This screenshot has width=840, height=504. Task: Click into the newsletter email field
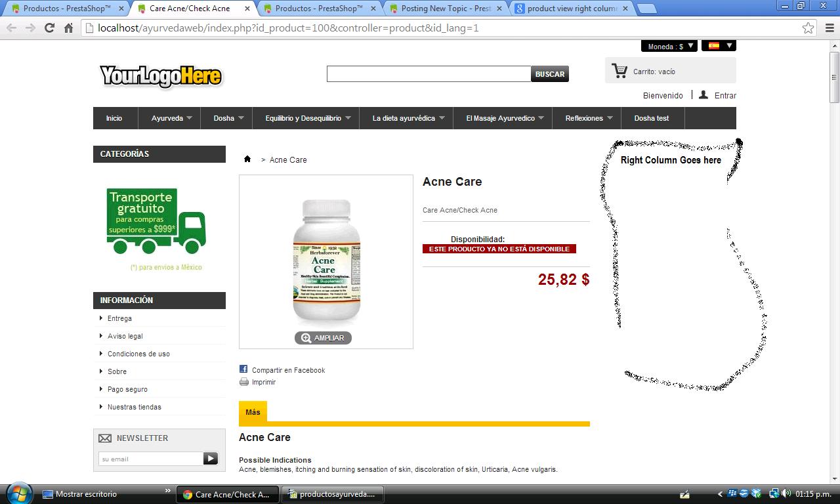pyautogui.click(x=151, y=459)
